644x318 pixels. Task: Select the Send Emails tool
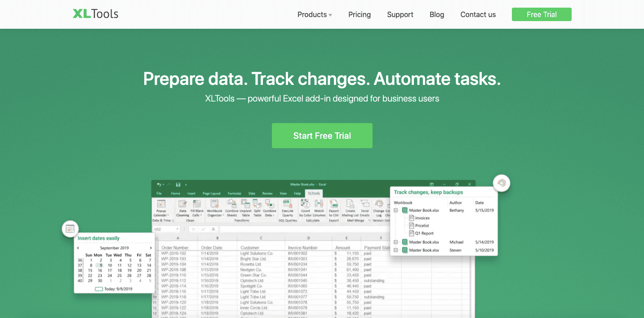(x=365, y=208)
